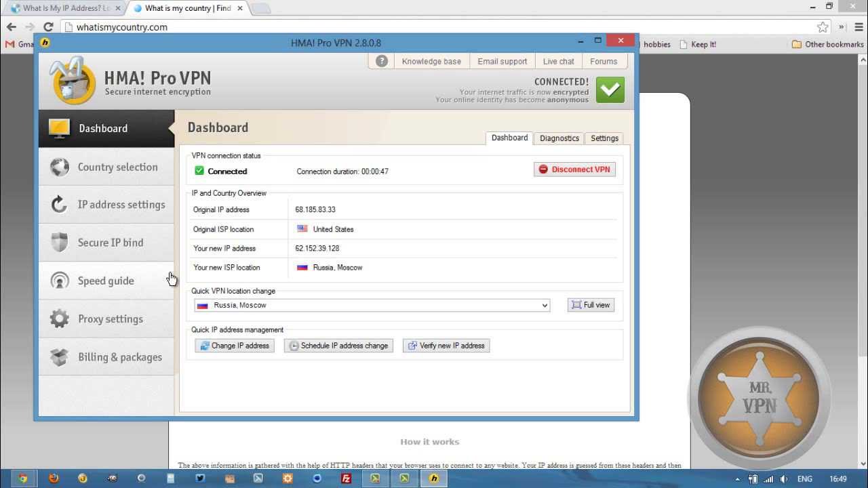Bookmark this page with the star icon
This screenshot has width=868, height=488.
tap(823, 27)
